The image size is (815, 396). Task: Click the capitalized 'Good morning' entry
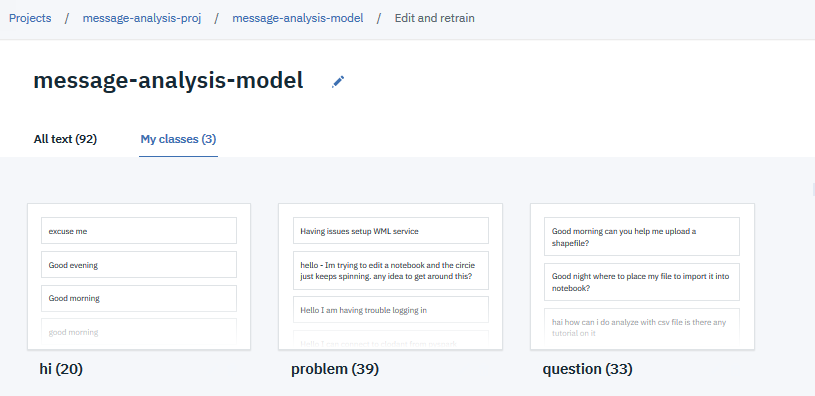[139, 298]
